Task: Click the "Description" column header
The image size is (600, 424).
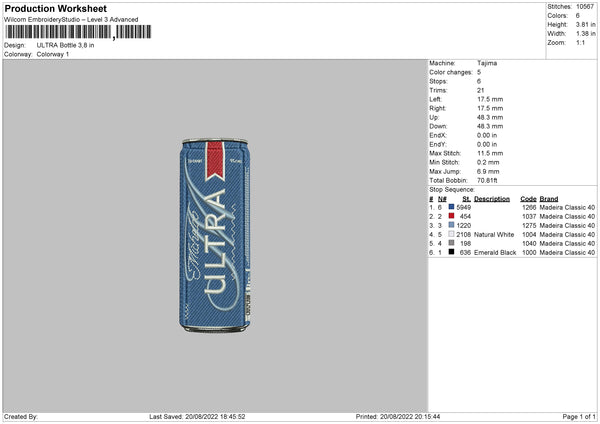Action: (x=492, y=199)
